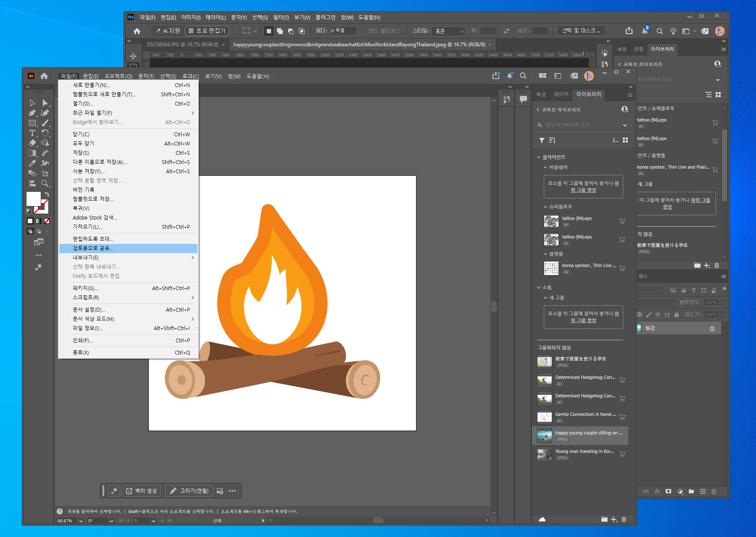Click the 벡터 생성 button

pos(142,491)
